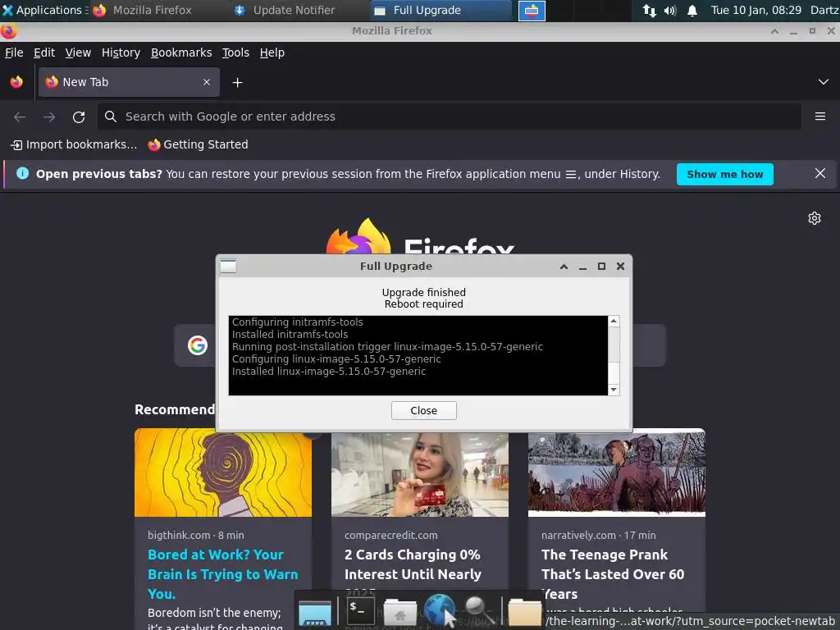Open the Bookmarks menu in Firefox

(x=181, y=52)
